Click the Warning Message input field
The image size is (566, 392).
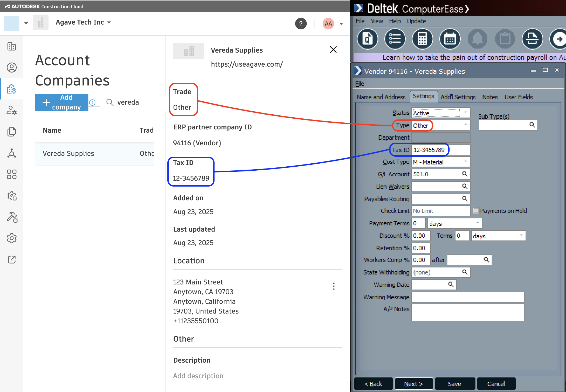pyautogui.click(x=468, y=297)
